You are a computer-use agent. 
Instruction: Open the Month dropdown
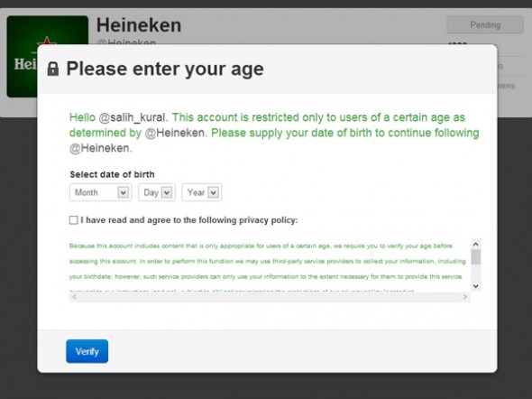tap(100, 192)
